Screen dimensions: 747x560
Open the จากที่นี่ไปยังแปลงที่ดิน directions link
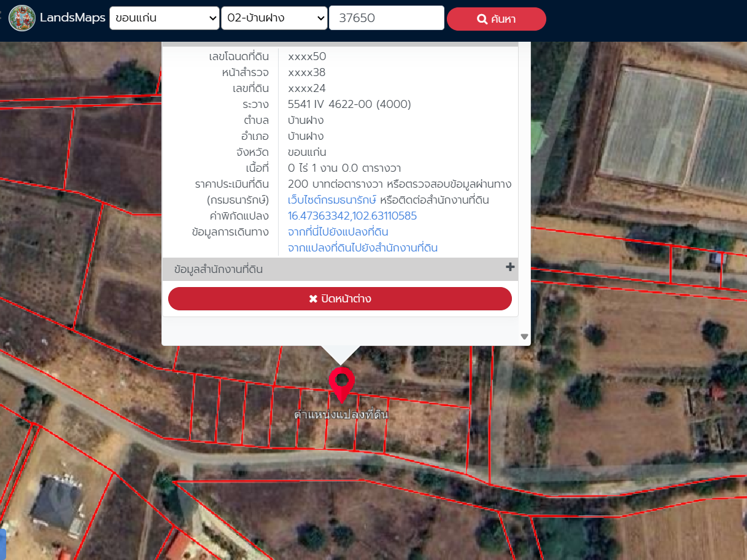(338, 232)
